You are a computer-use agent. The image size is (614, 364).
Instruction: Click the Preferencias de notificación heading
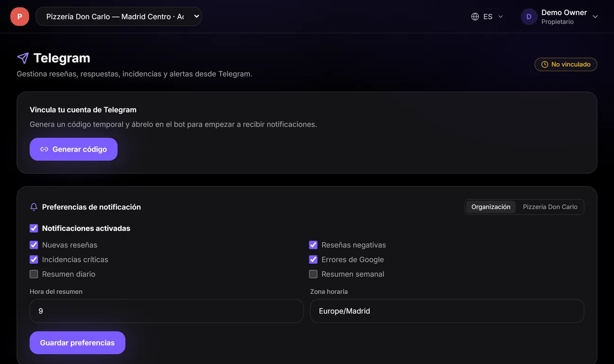coord(92,207)
